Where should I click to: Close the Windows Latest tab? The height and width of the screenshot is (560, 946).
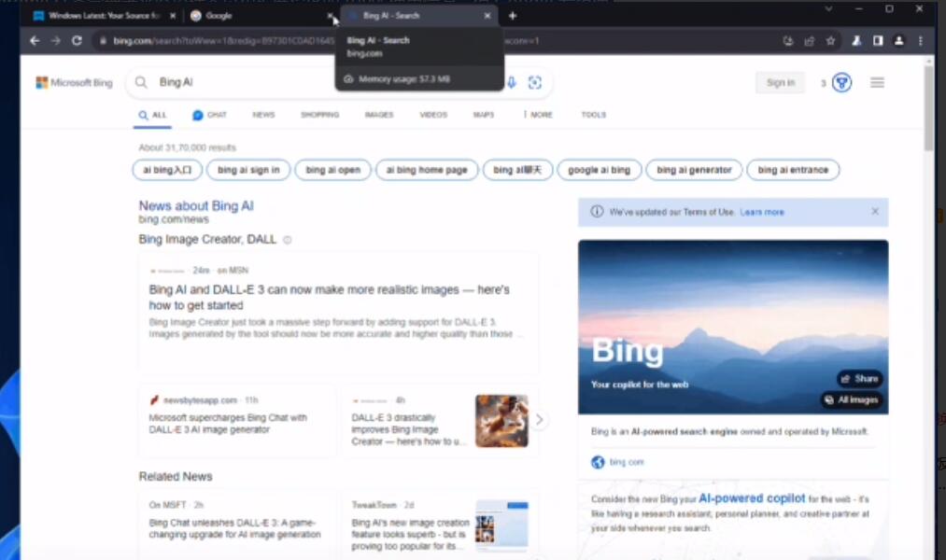pyautogui.click(x=173, y=16)
